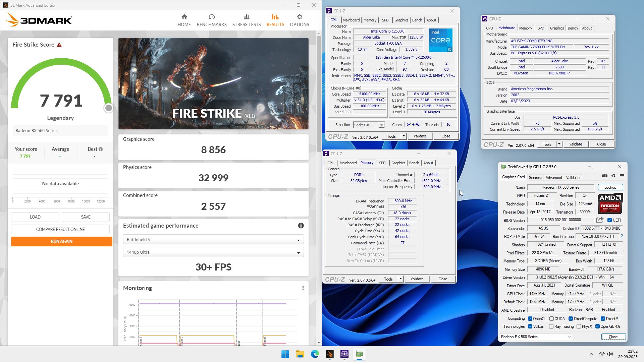Viewport: 644px width, 362px height.
Task: Click the Radeon RX 560 Series name field in 3DMark
Action: pyautogui.click(x=60, y=131)
